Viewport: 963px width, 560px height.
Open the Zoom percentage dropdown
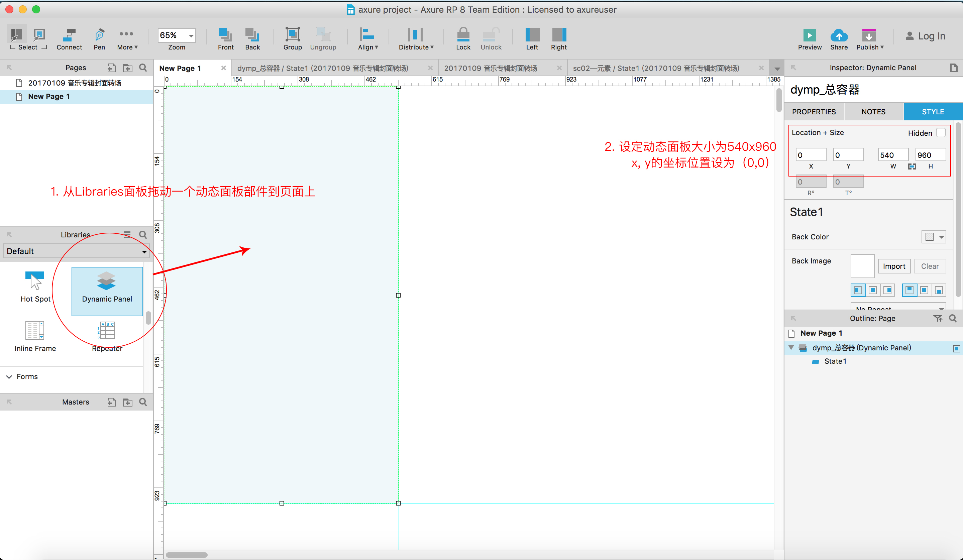click(x=191, y=35)
